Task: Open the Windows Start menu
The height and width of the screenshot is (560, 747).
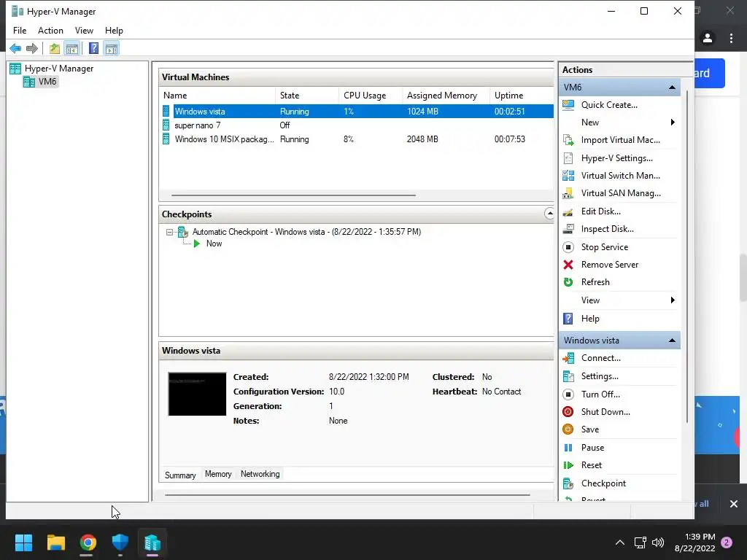Action: pyautogui.click(x=23, y=542)
